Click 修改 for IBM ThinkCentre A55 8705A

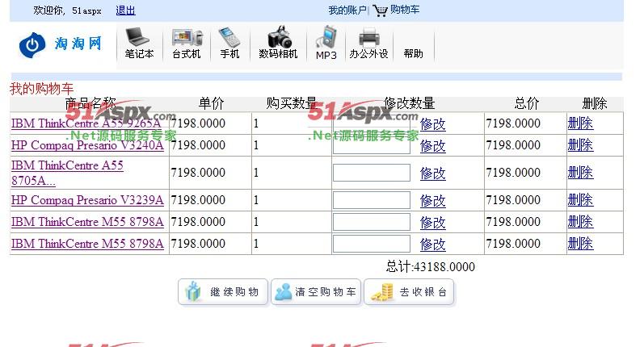(433, 173)
